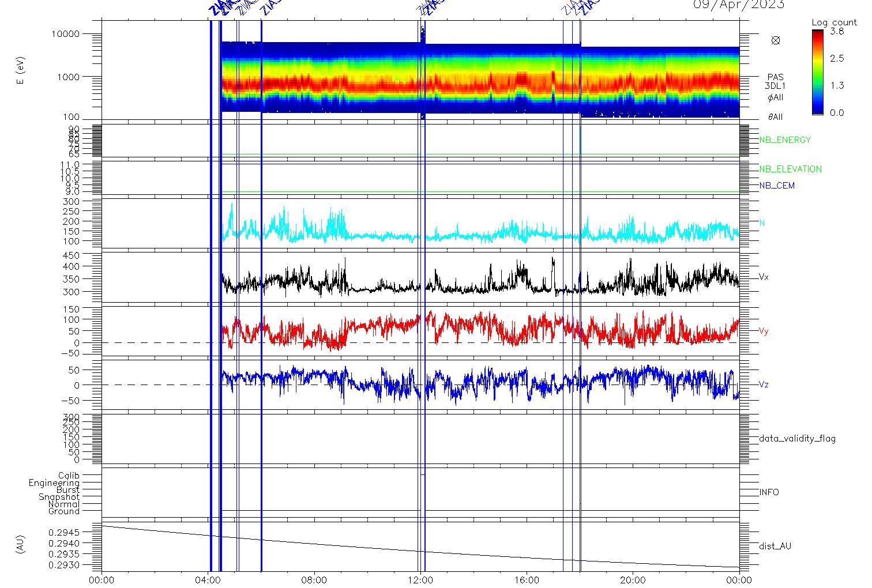Click the 12:00 time axis label
Screen dimensions: 872x588
[x=420, y=580]
